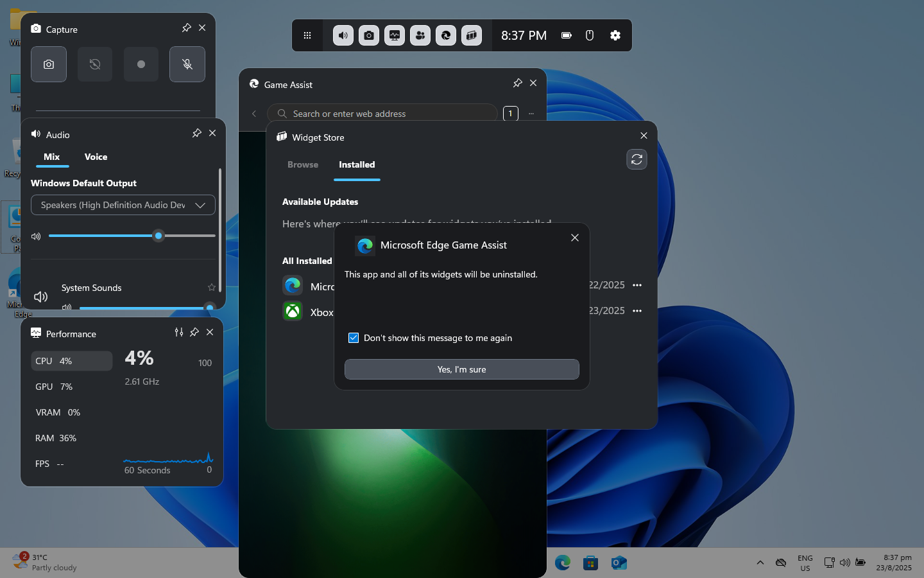Show hidden system tray icons
Image resolution: width=924 pixels, height=578 pixels.
pos(760,563)
